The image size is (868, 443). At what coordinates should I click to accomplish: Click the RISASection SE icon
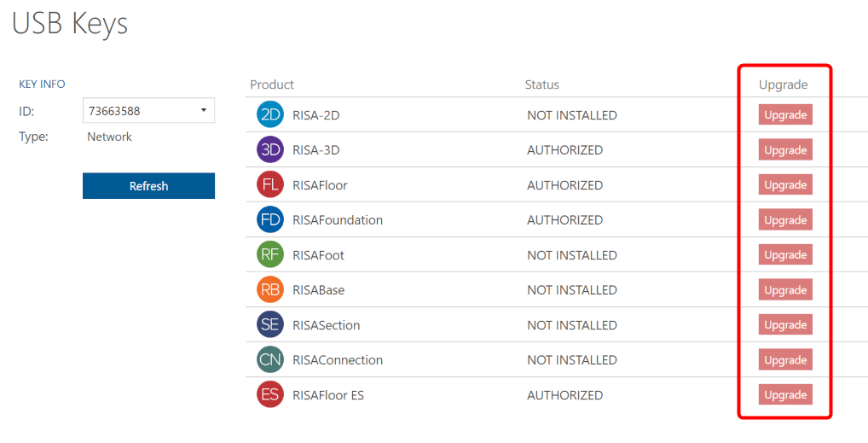click(270, 325)
